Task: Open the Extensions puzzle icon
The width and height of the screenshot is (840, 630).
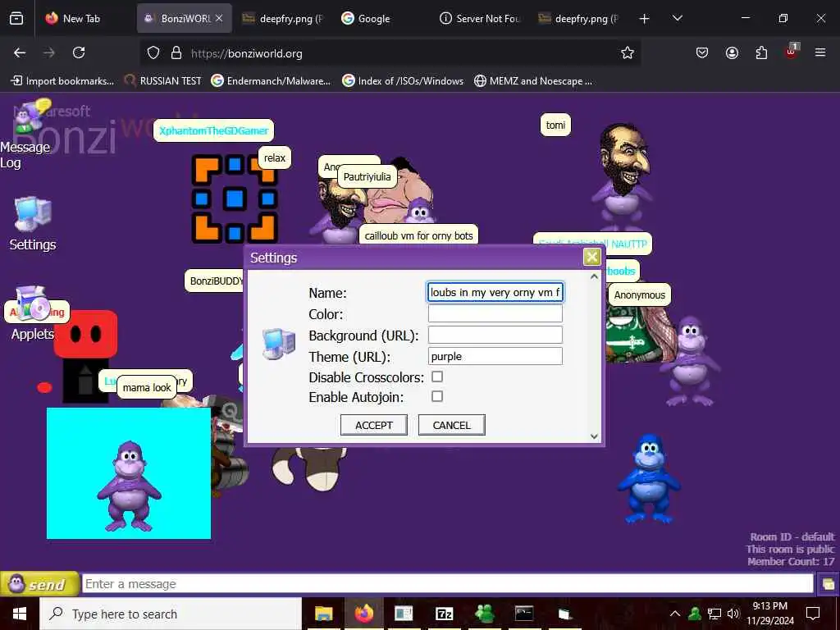Action: point(761,53)
